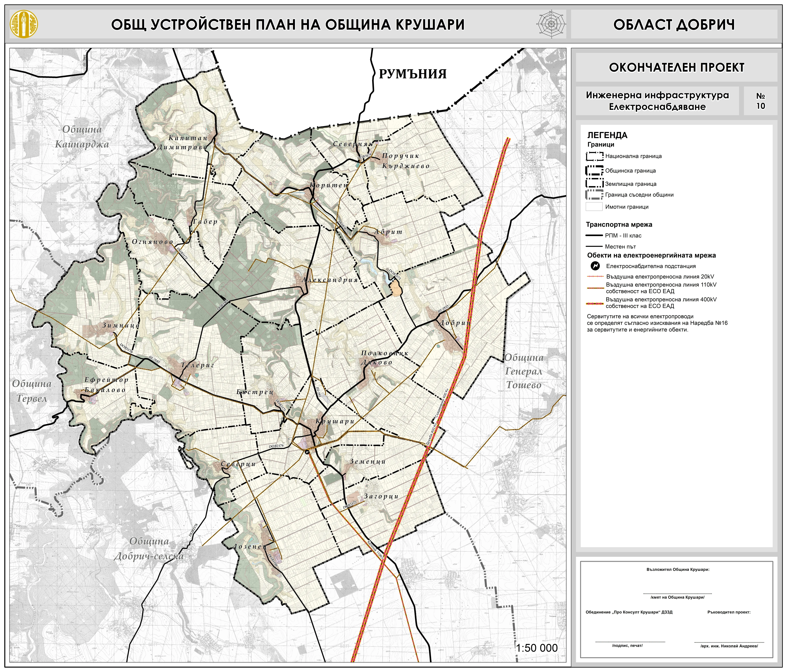Click the Добрин village label
The width and height of the screenshot is (787, 672).
(x=455, y=323)
